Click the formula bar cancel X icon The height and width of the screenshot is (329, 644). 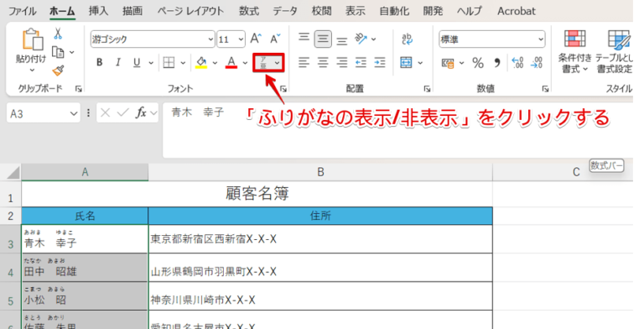pos(105,112)
